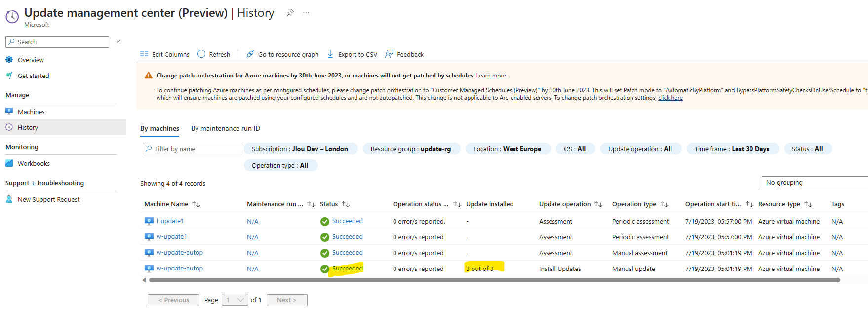Pin the History page with pin icon
Screen dimensions: 868x309
pyautogui.click(x=290, y=13)
